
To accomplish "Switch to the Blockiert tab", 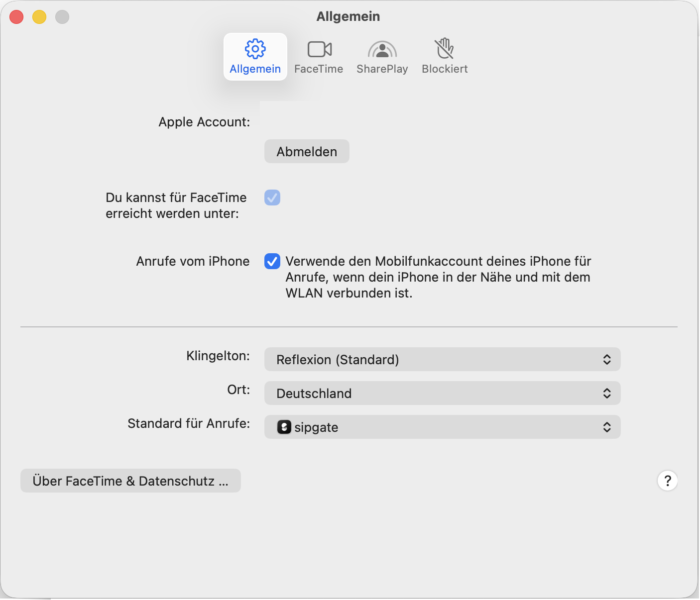I will tap(444, 56).
